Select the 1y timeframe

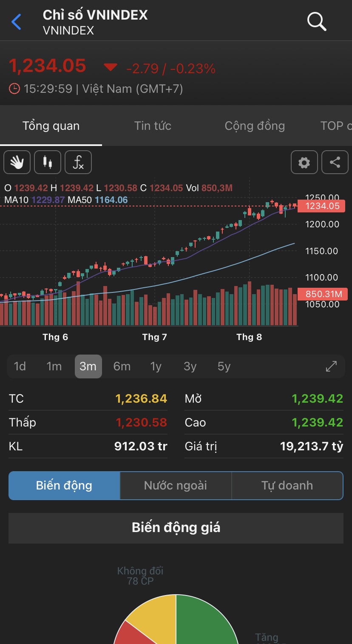point(156,366)
